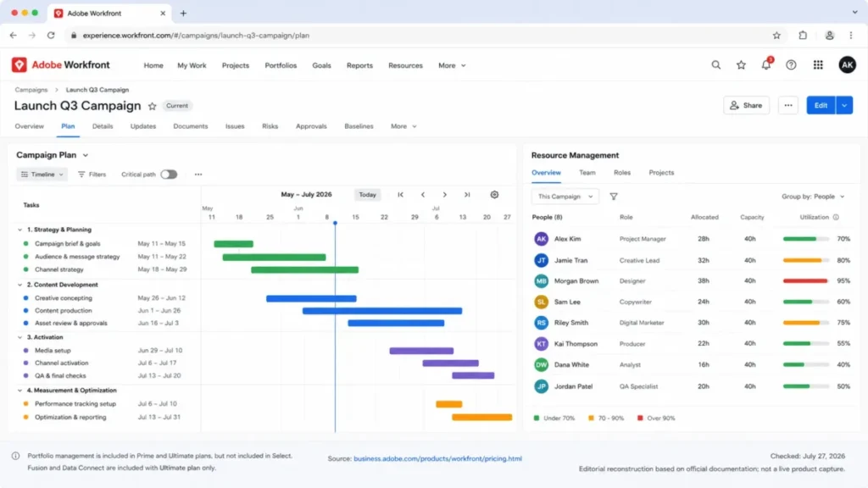Switch to the Documents tab

tap(191, 126)
